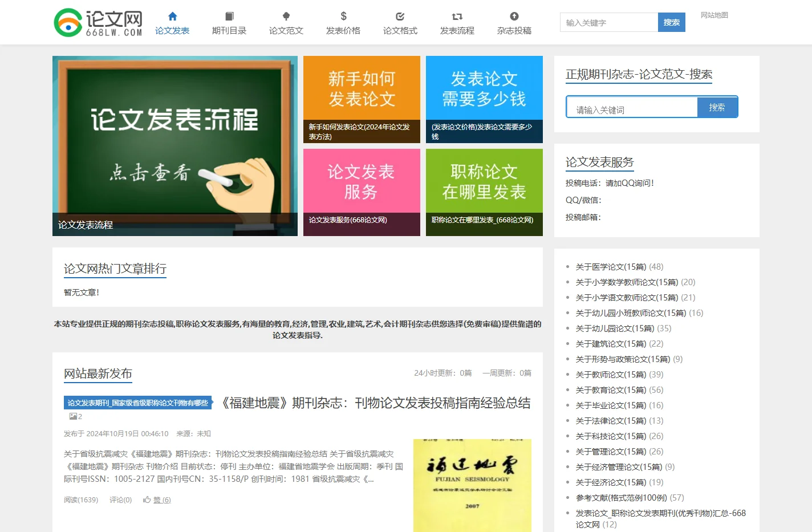The image size is (812, 532).
Task: Open the blue 发表论文需要多少钱 tile
Action: [484, 99]
